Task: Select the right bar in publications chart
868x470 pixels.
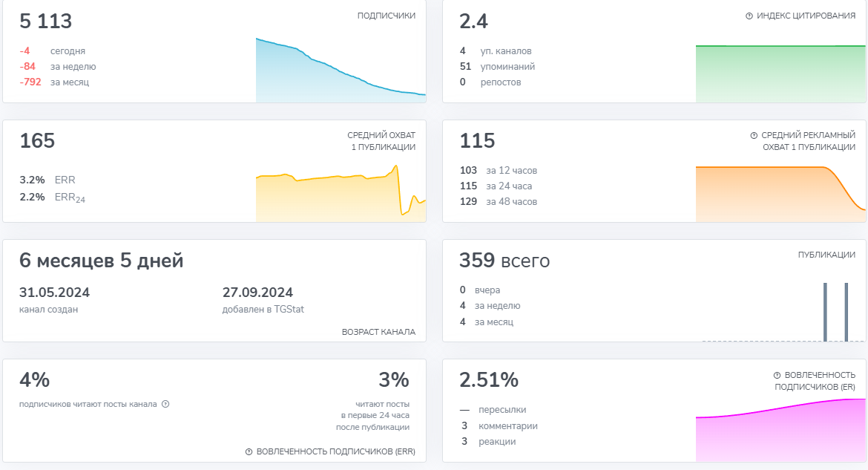Action: (846, 312)
